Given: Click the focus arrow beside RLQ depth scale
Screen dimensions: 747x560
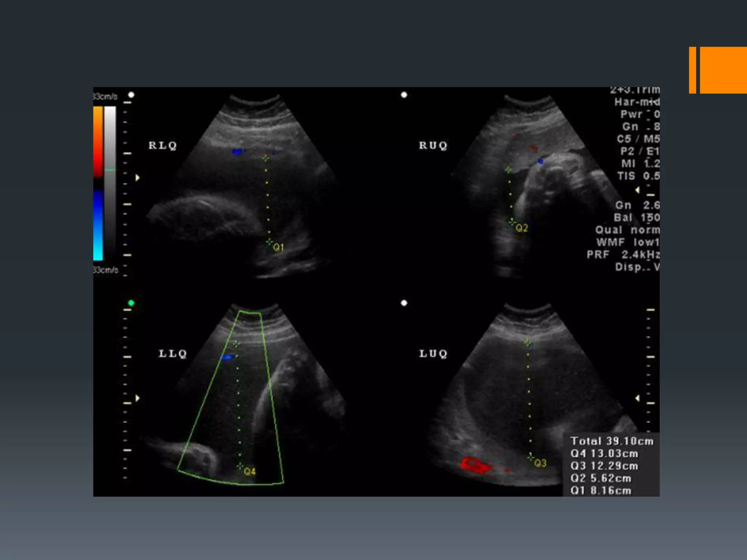Looking at the screenshot, I should click(138, 178).
